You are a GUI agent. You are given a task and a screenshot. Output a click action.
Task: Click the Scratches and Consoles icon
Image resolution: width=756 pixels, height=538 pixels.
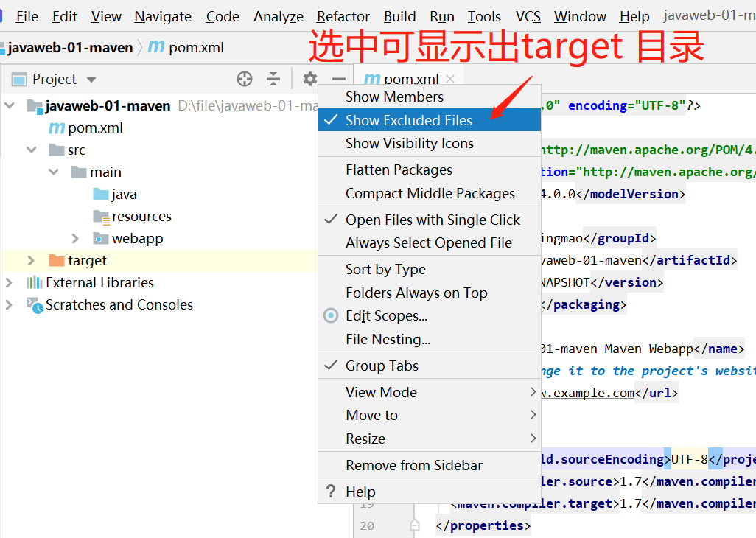tap(35, 305)
